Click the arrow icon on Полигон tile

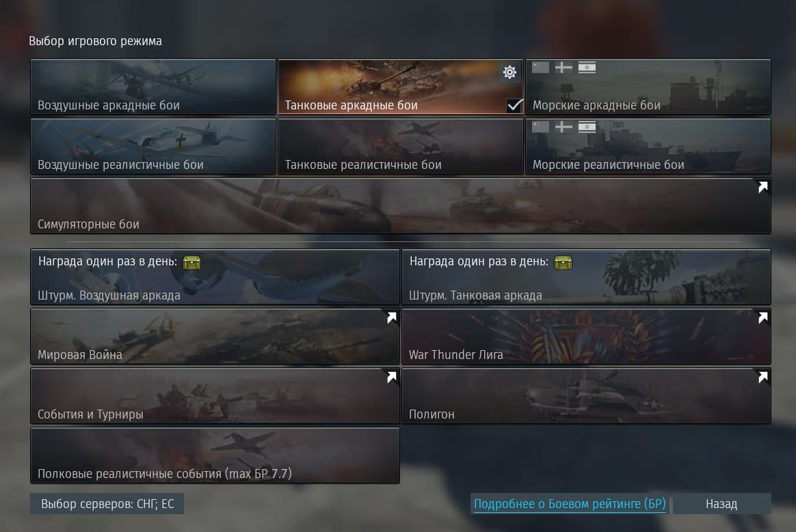762,377
